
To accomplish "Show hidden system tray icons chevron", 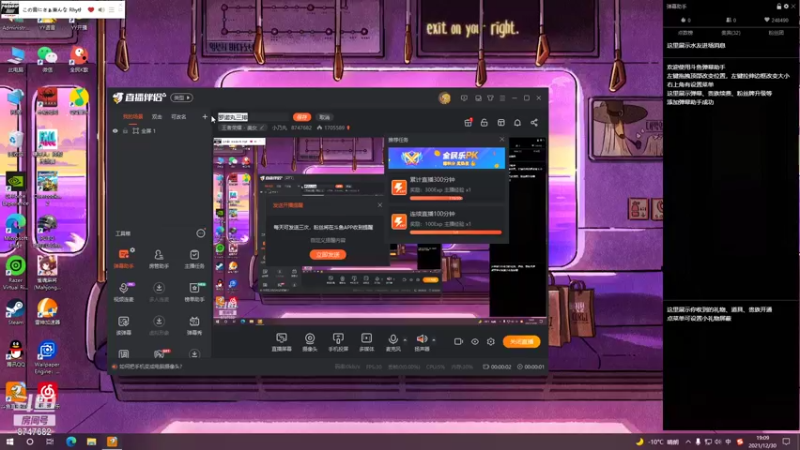I will point(688,442).
